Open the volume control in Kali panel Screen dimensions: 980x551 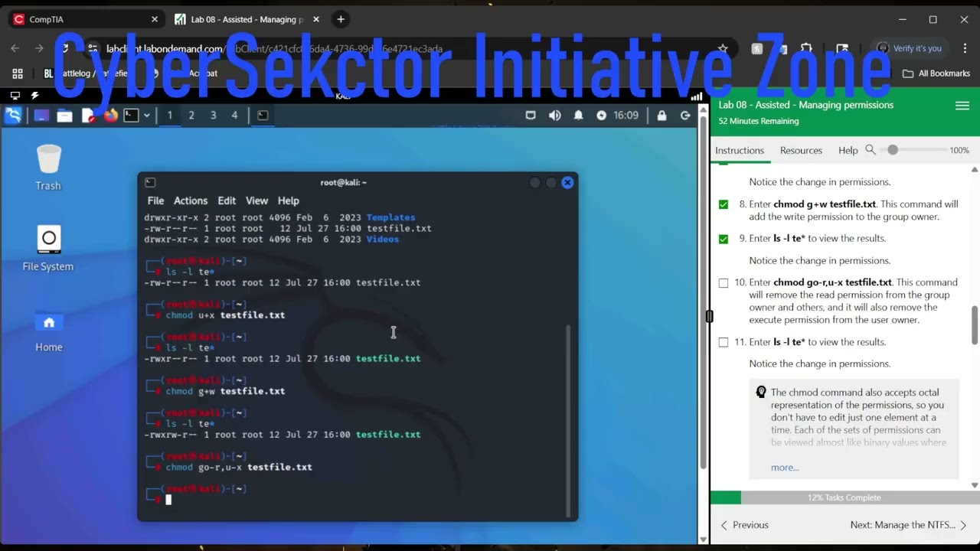pyautogui.click(x=555, y=116)
